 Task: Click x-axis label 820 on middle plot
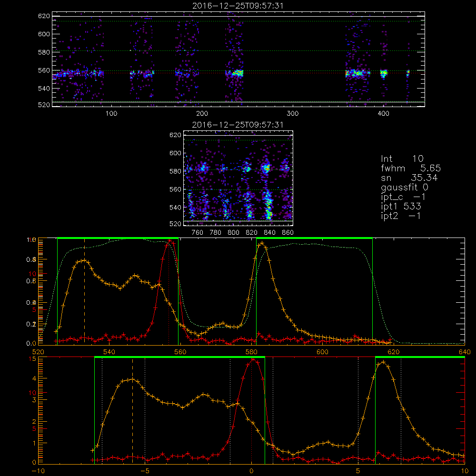pos(251,233)
